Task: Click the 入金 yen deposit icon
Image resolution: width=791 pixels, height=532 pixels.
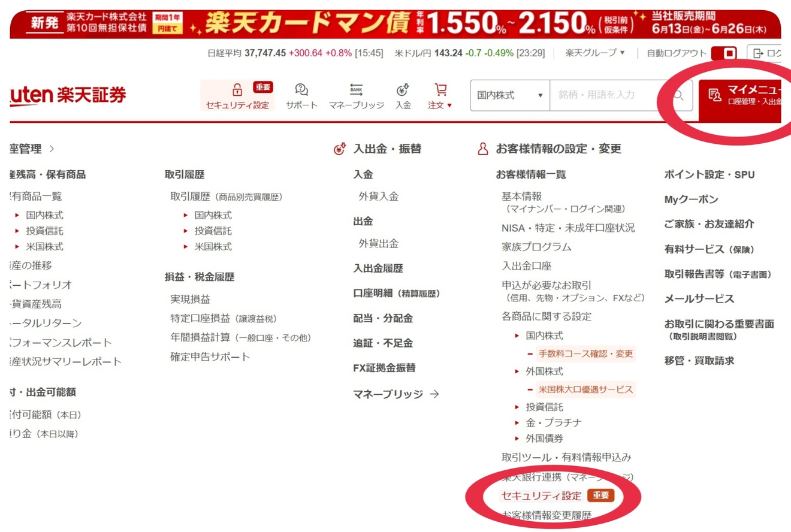Action: (403, 90)
